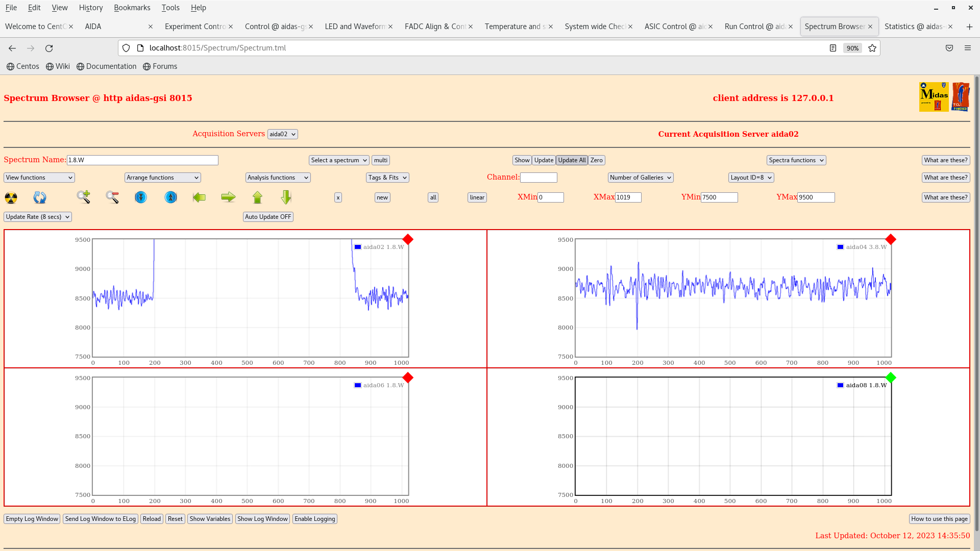This screenshot has height=551, width=980.
Task: Open the Number of Galleries dropdown
Action: 640,178
